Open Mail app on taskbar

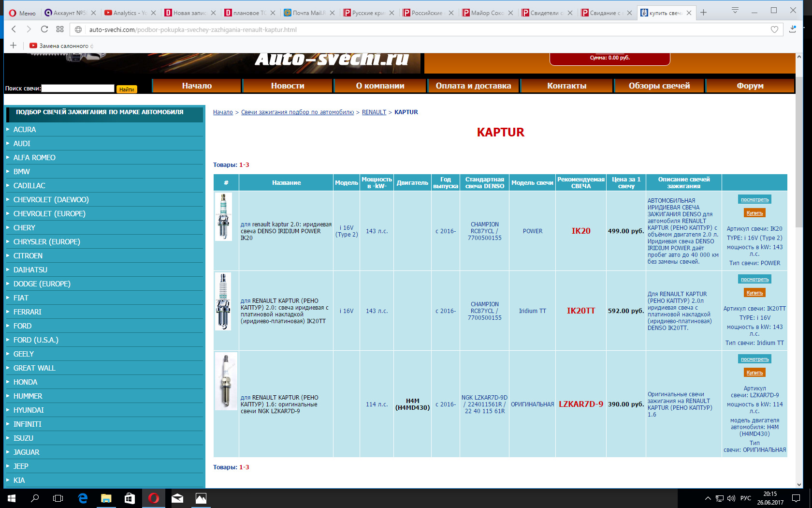pos(177,498)
